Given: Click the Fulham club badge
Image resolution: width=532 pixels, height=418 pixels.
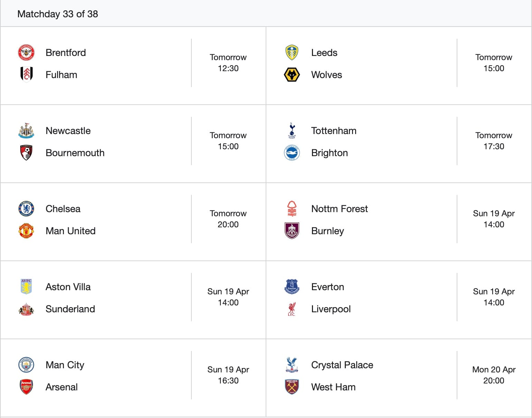Looking at the screenshot, I should point(26,74).
